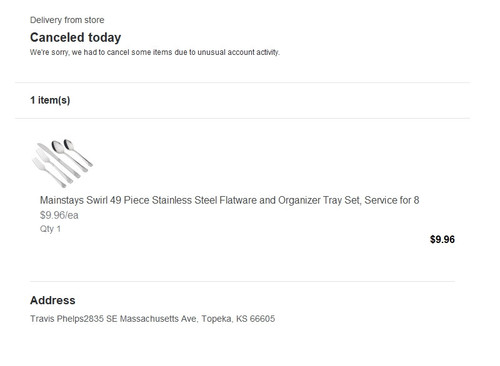Select the Travis Phelps recipient name
This screenshot has width=500, height=366.
(57, 319)
